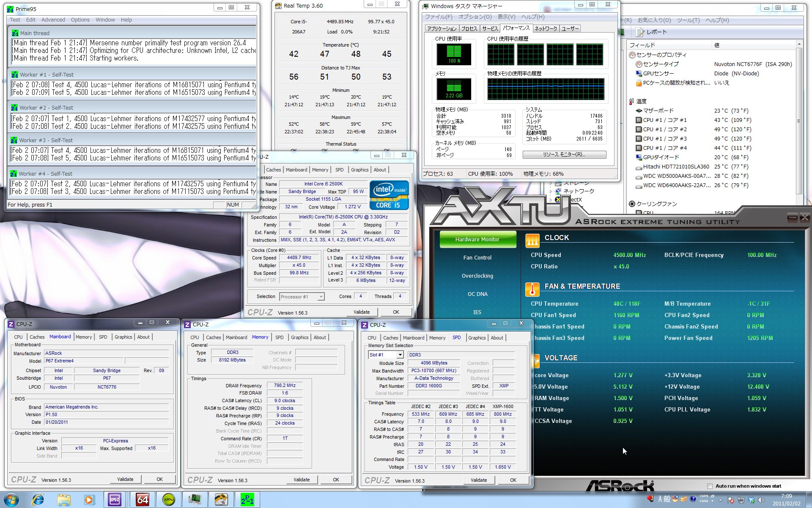Click the EVEREST/AIDA 64 taskbar icon
This screenshot has height=508, width=812.
click(143, 500)
